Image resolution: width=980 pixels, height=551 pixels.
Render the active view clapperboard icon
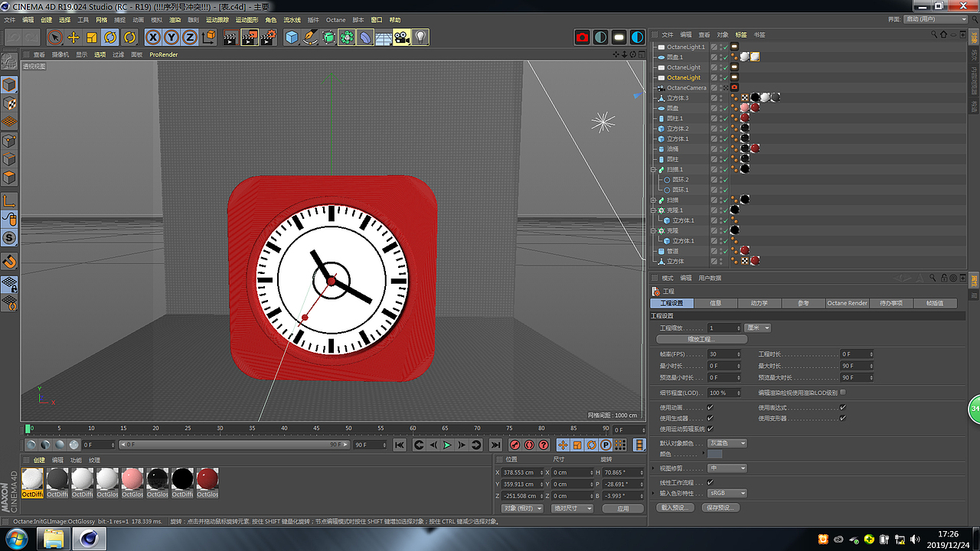(x=230, y=37)
